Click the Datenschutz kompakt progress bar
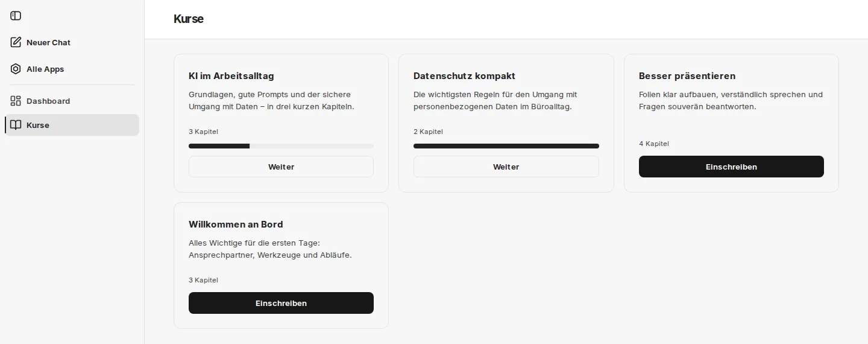The width and height of the screenshot is (868, 344). coord(506,146)
